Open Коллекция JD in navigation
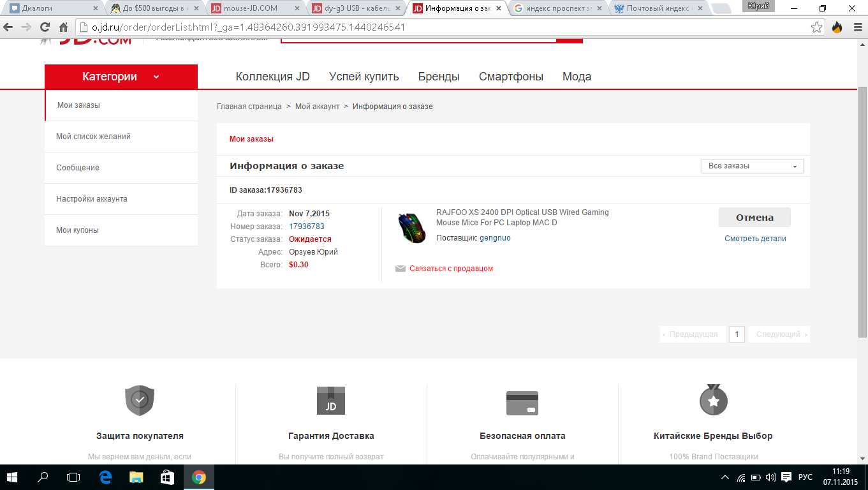 [x=272, y=77]
